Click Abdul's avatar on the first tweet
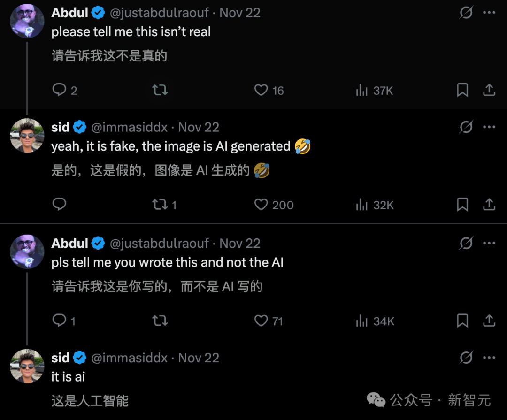 (x=27, y=21)
